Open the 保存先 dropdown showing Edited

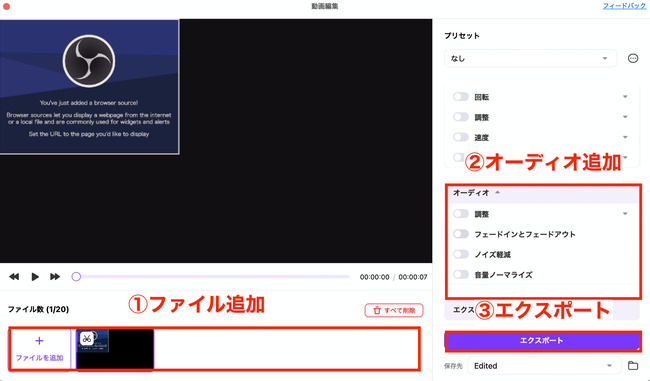coord(544,366)
